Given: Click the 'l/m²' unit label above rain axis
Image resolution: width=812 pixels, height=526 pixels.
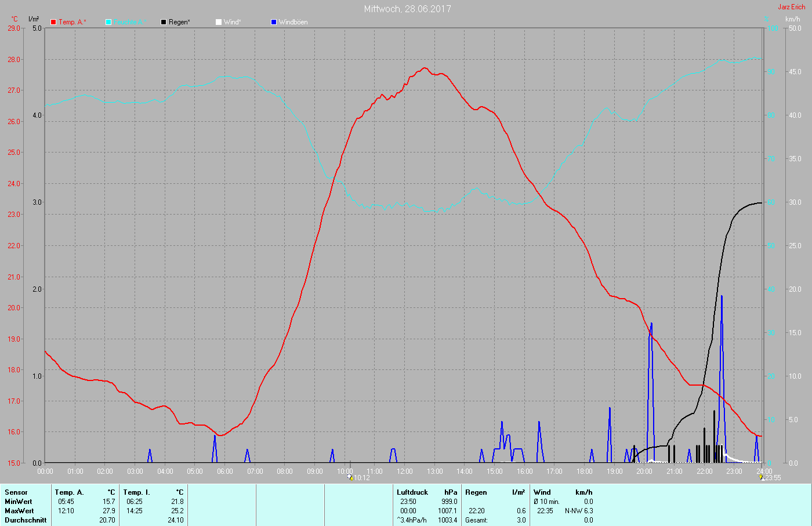Looking at the screenshot, I should pos(34,19).
